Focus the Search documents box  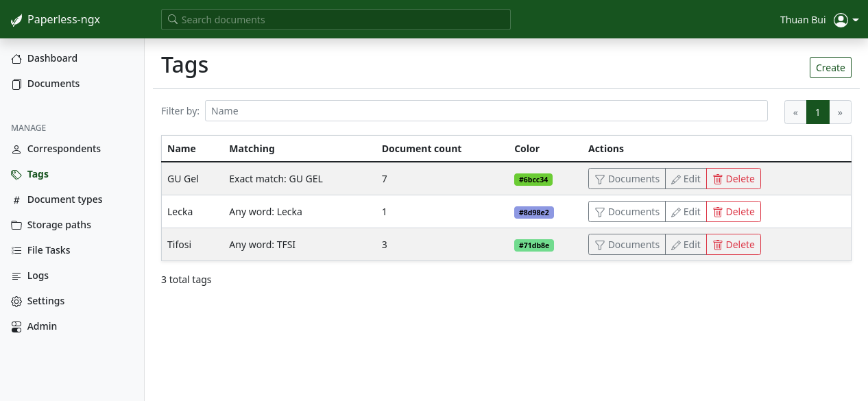click(x=336, y=20)
